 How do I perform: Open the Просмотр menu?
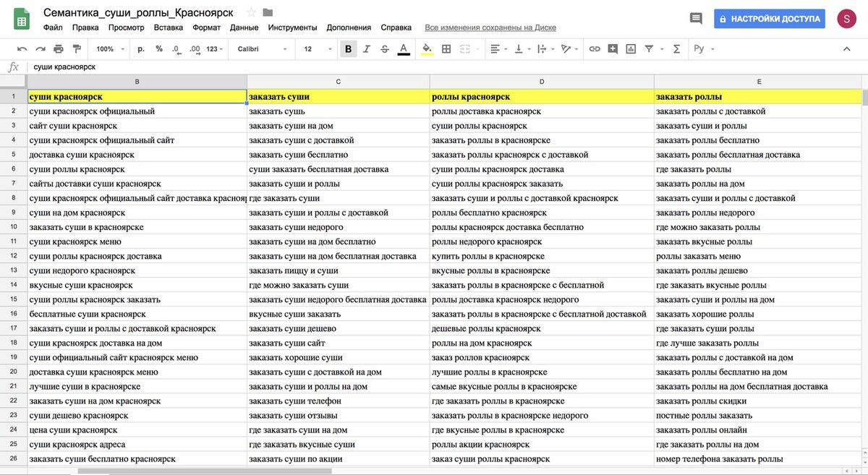[127, 27]
